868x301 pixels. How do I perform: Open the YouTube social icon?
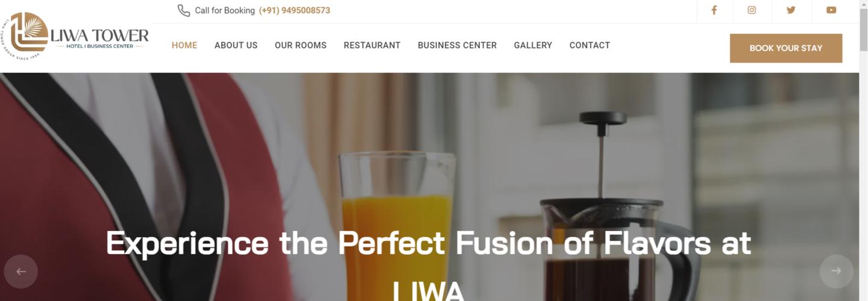(831, 10)
